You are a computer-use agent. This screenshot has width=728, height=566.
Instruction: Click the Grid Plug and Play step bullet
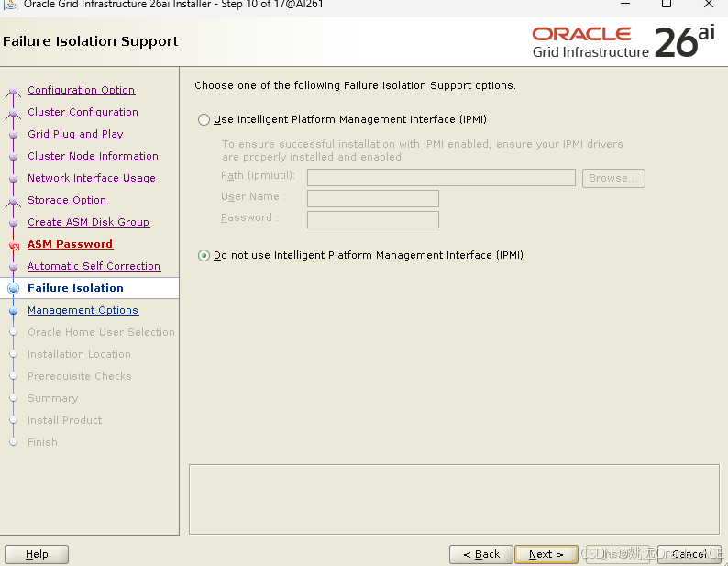(x=14, y=135)
